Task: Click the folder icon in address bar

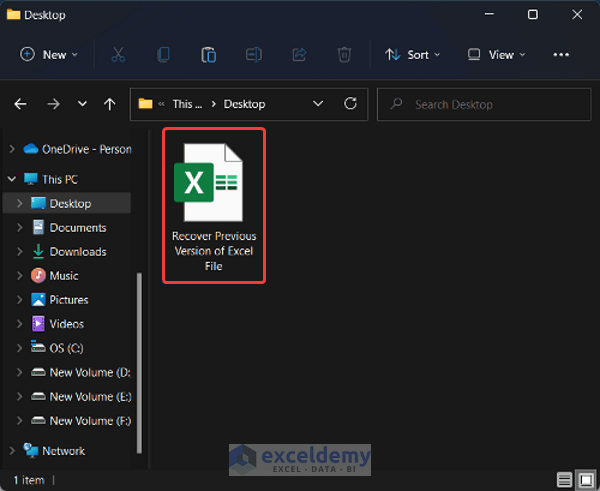Action: 145,104
